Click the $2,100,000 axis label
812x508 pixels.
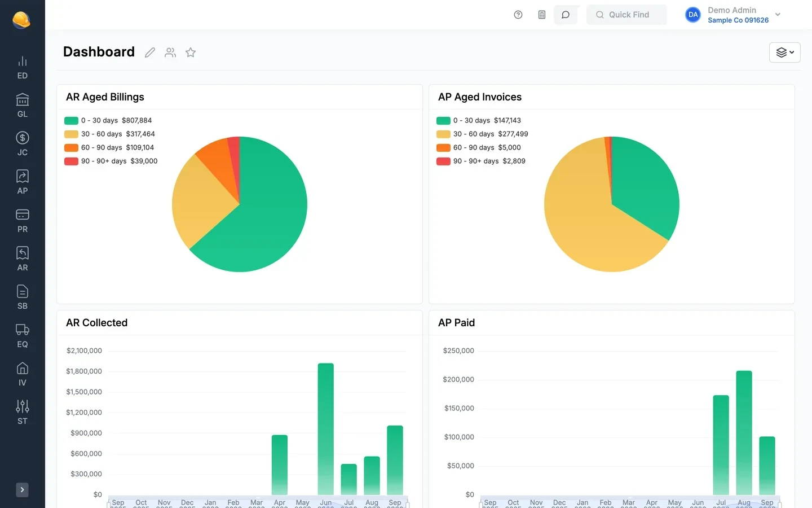coord(84,351)
